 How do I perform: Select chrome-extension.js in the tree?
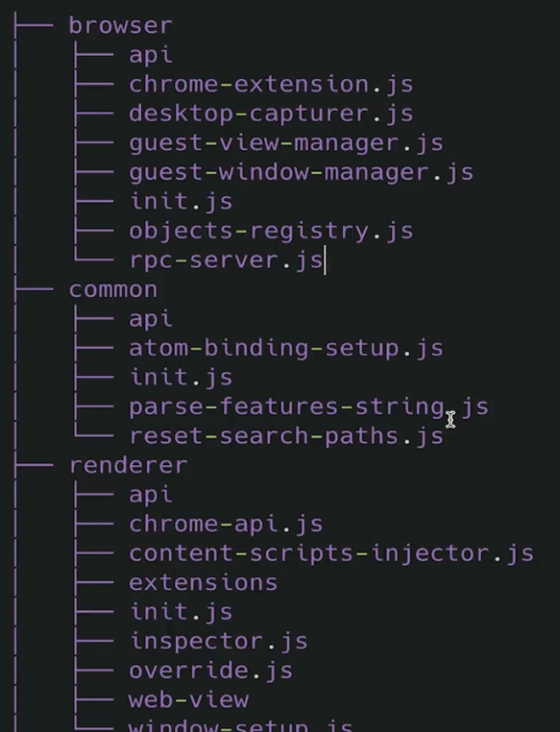(271, 84)
